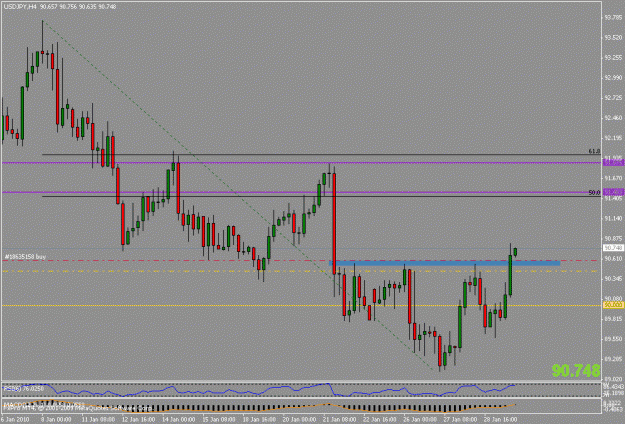The image size is (625, 424).
Task: Click the 93.520 price axis label
Action: click(x=613, y=38)
